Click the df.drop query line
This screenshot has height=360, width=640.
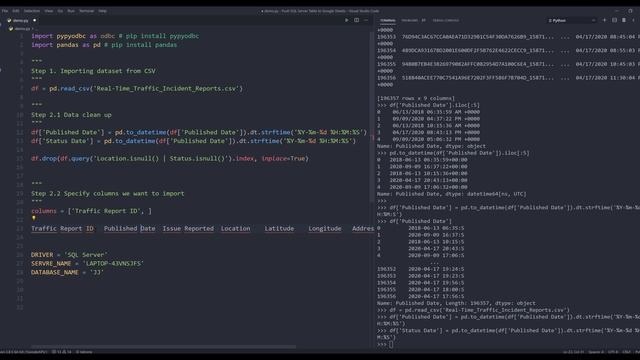[x=170, y=159]
